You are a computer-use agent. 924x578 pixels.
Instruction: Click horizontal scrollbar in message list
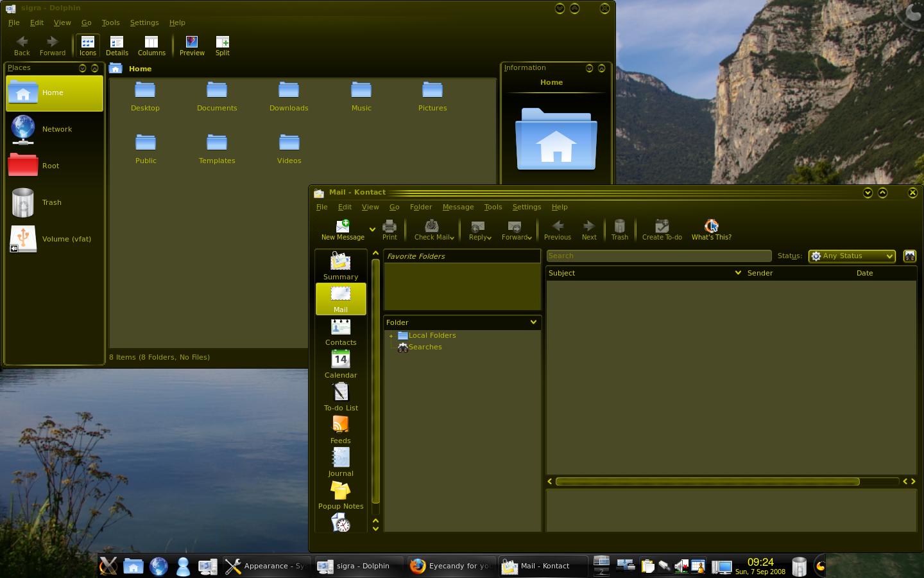coord(707,481)
